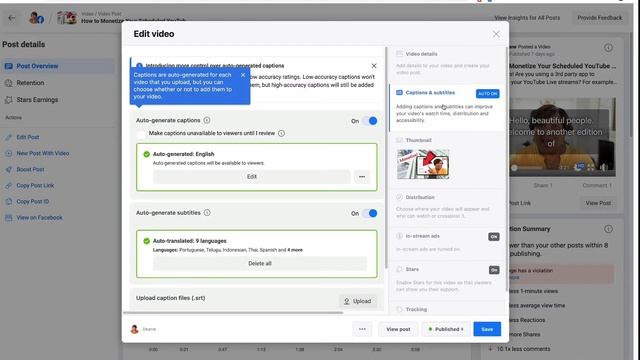Open the Thumbnail section
The image size is (640, 360).
(x=418, y=140)
